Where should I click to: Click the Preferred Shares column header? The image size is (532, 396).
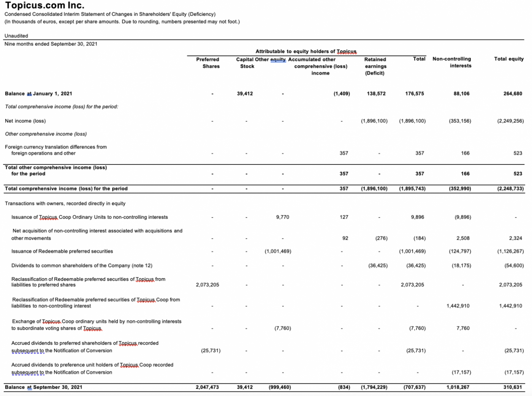208,63
